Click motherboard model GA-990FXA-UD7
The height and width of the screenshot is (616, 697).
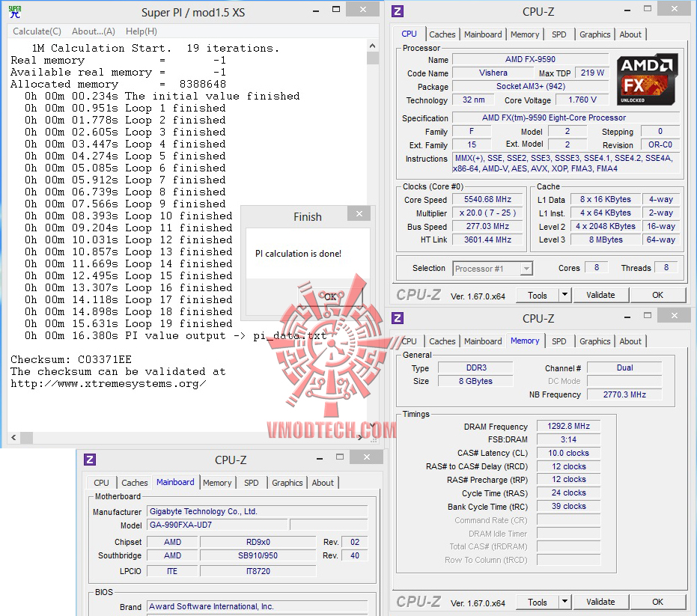coord(217,525)
